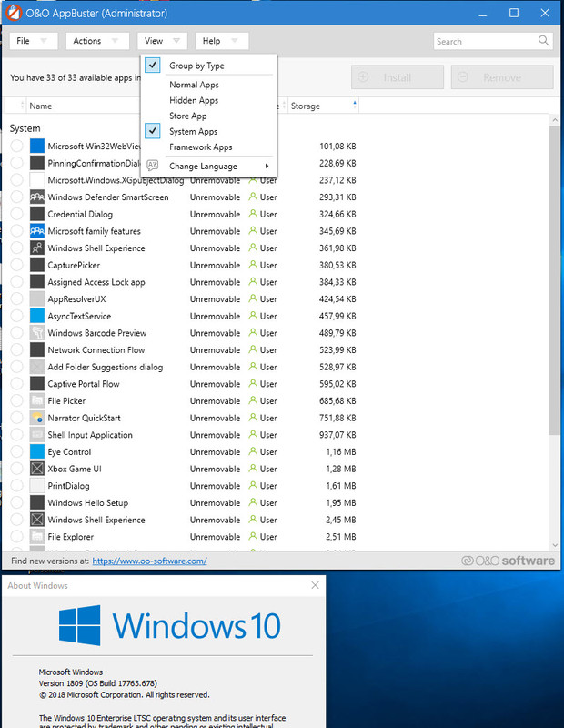Click the AppResolverUX app icon

37,299
